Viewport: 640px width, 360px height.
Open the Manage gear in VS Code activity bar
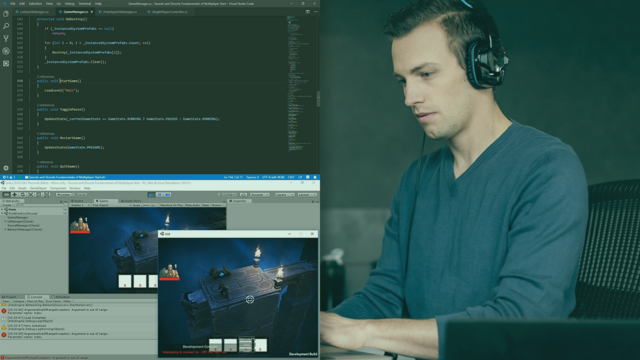pyautogui.click(x=6, y=168)
